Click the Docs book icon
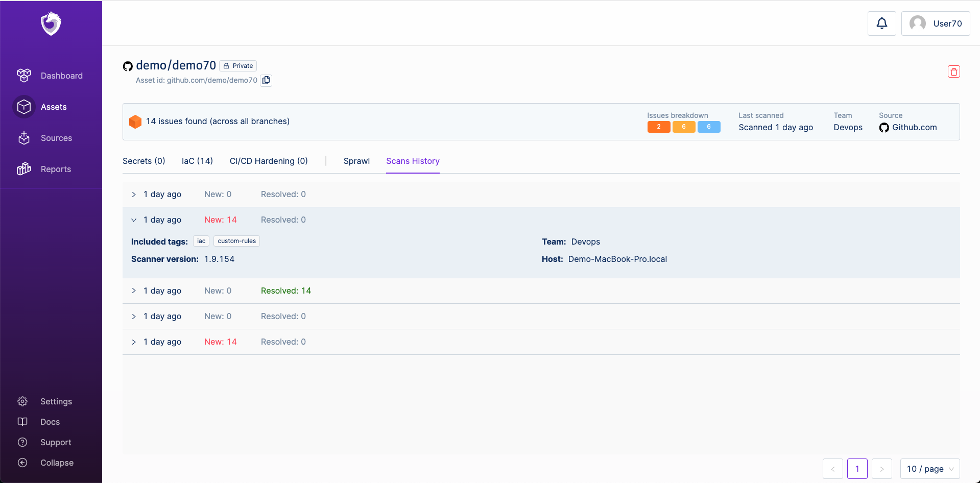980x483 pixels. click(x=22, y=422)
